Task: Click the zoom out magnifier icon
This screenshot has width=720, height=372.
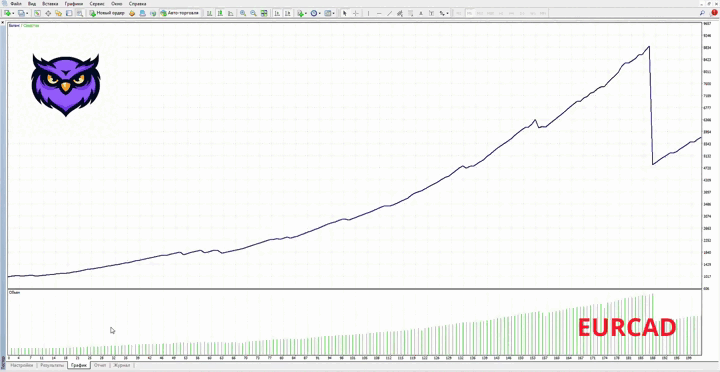Action: pos(253,13)
